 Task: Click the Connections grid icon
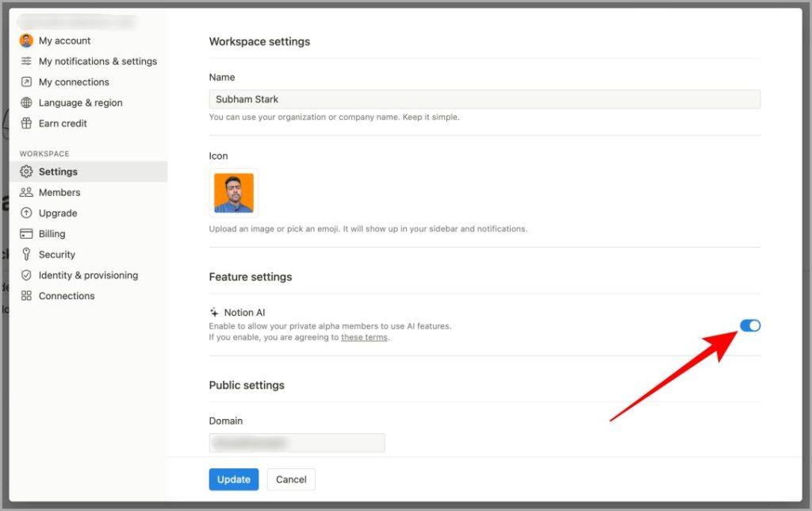[26, 296]
